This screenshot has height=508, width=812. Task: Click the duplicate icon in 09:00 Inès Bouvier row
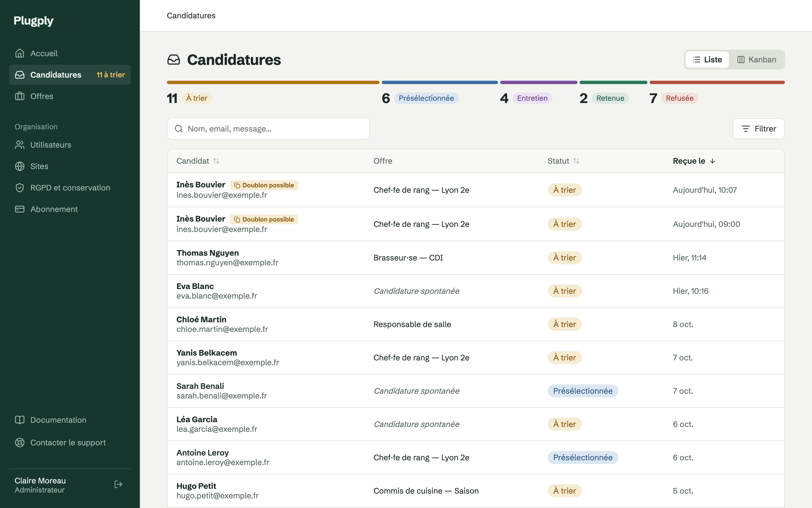(x=237, y=220)
